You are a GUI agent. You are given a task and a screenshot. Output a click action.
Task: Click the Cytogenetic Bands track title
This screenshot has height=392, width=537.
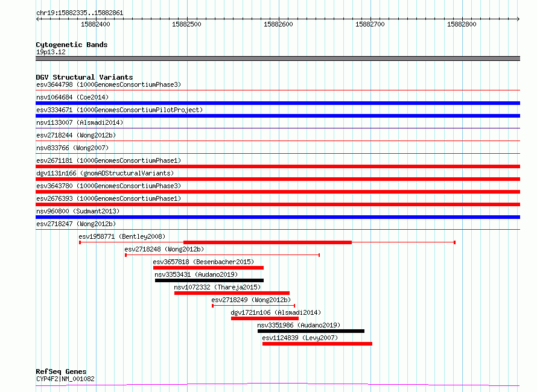pyautogui.click(x=72, y=45)
